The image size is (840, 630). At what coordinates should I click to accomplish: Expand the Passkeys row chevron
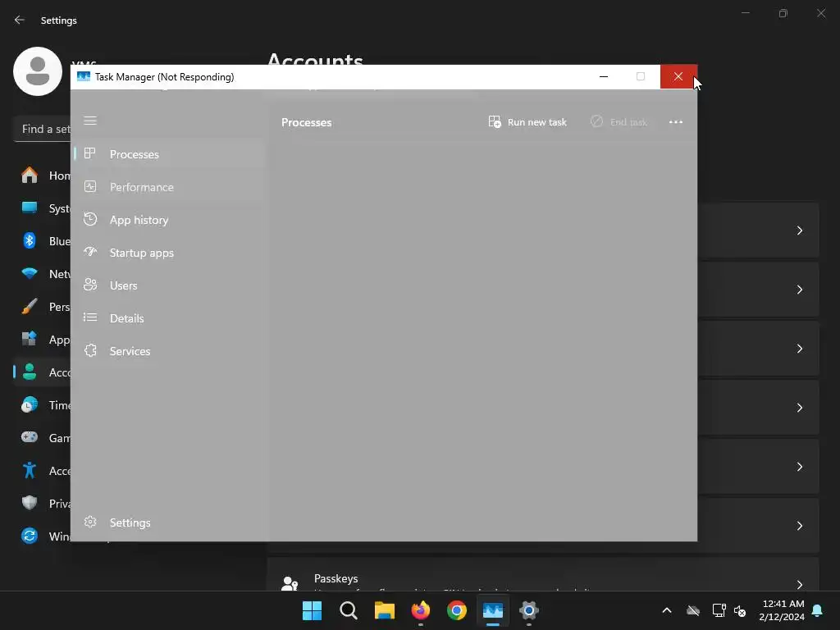[x=799, y=583]
